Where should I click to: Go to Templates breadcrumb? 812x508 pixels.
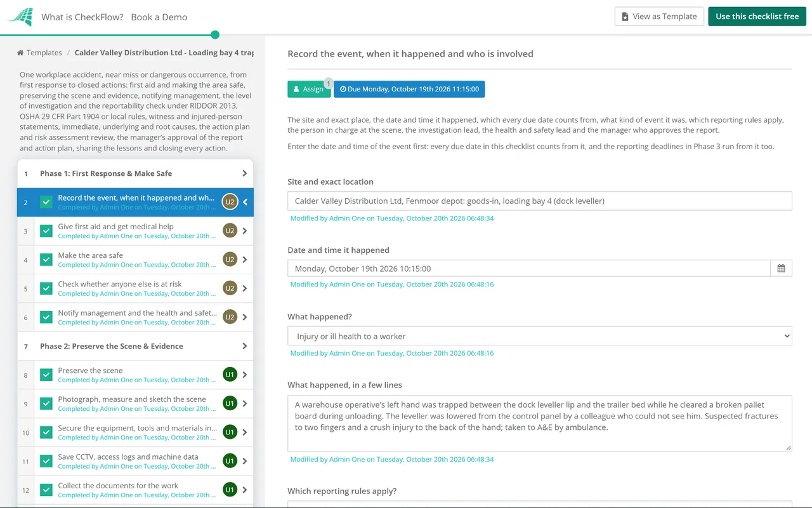click(x=44, y=53)
